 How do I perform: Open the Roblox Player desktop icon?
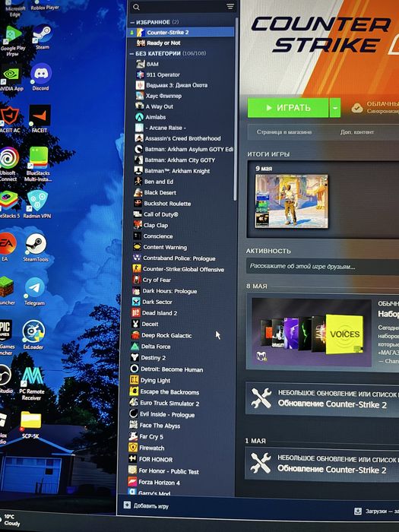point(44,5)
